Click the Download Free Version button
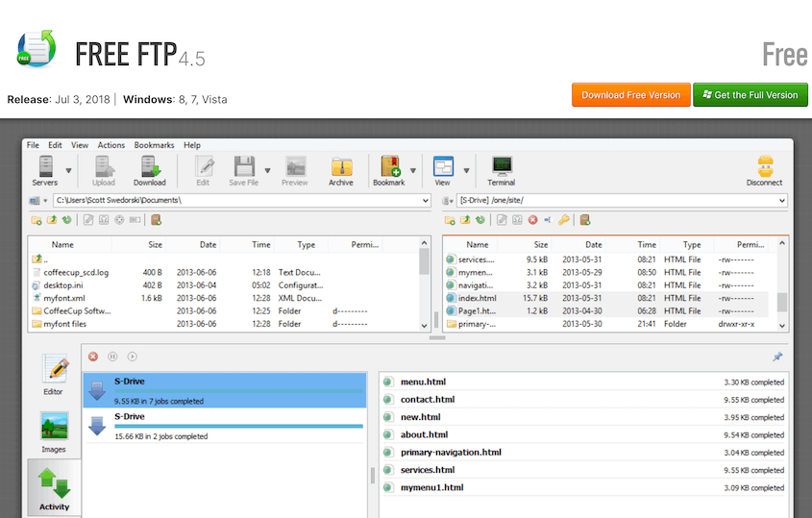 pyautogui.click(x=630, y=95)
